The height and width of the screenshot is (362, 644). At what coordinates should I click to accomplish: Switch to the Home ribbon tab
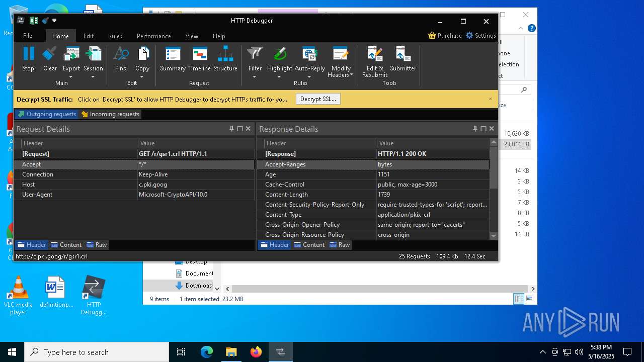tap(60, 36)
